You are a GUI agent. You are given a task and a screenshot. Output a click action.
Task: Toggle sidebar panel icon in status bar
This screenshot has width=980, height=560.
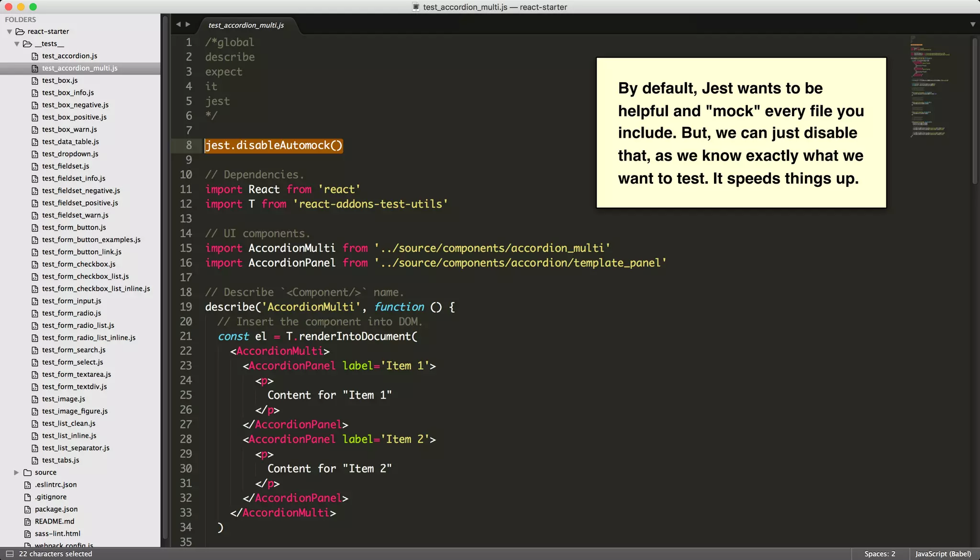(x=9, y=554)
